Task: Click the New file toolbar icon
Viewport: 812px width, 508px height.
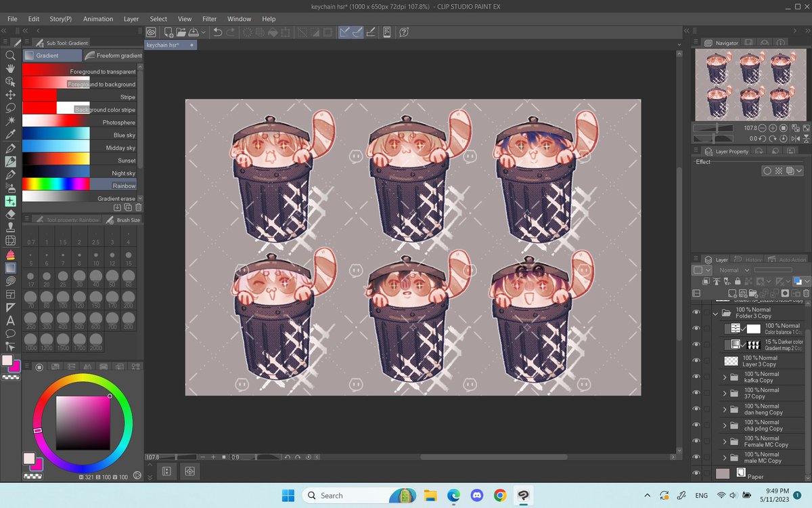Action: pos(168,32)
